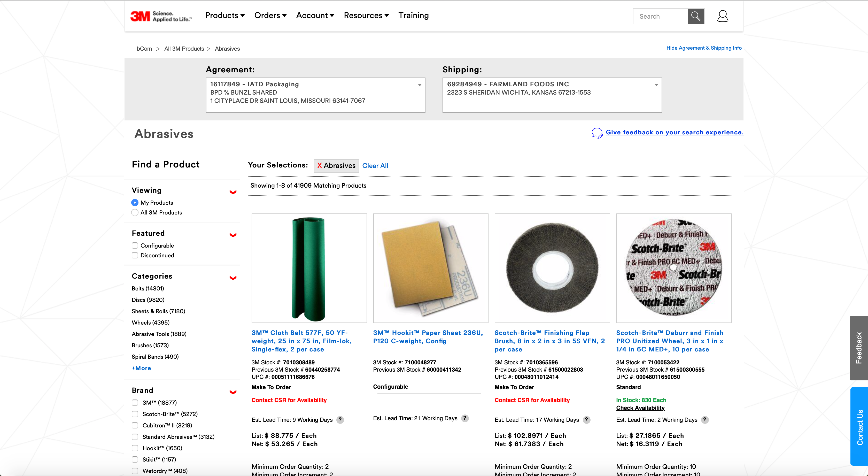868x476 pixels.
Task: Filter by Abrasive Tools (1889) category
Action: pos(159,334)
